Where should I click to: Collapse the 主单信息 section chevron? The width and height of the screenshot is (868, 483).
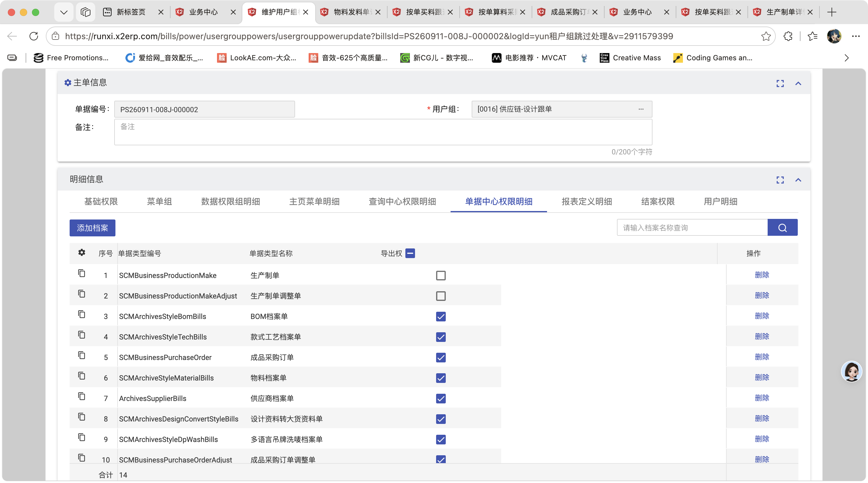click(x=798, y=83)
